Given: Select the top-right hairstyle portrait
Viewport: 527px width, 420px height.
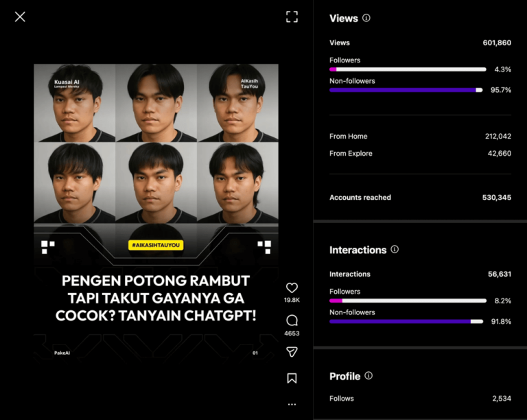Looking at the screenshot, I should pyautogui.click(x=237, y=103).
